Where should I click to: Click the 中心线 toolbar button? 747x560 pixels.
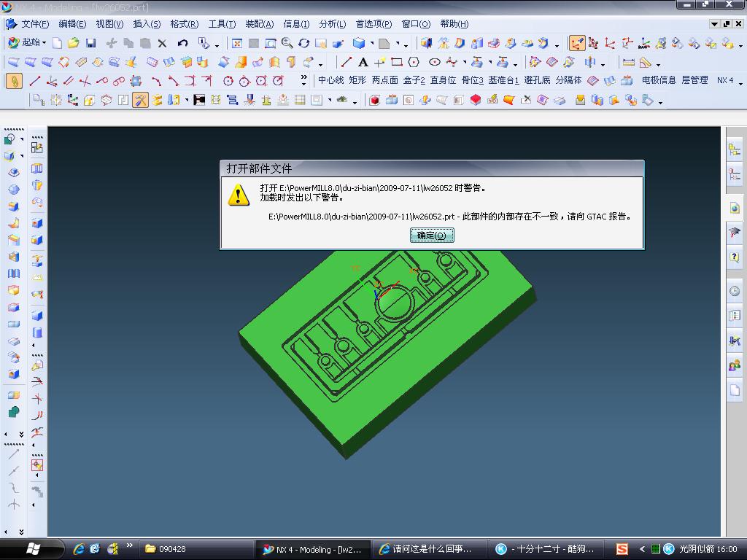(x=330, y=80)
